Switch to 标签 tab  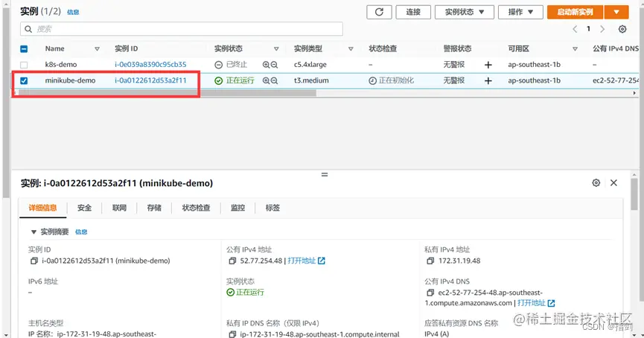(272, 208)
